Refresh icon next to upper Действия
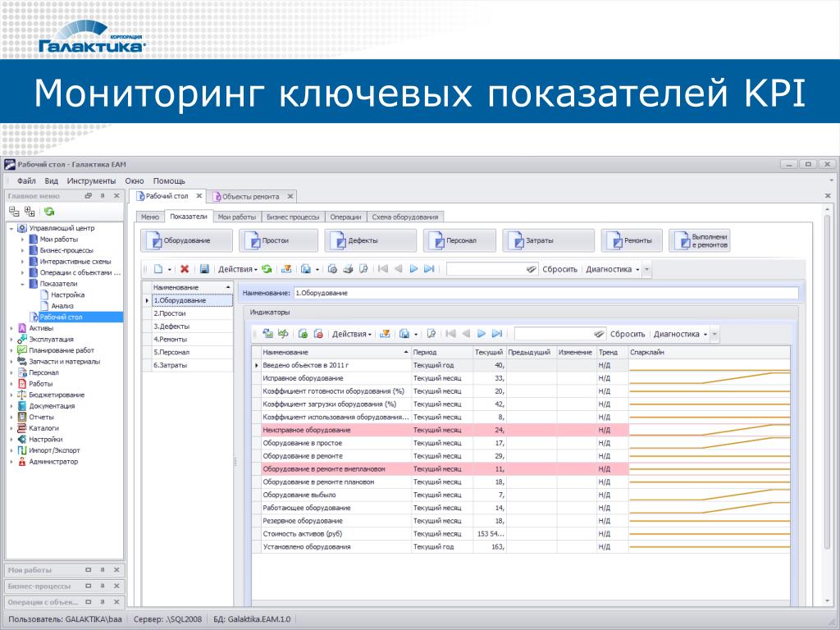The width and height of the screenshot is (840, 630). click(x=267, y=269)
